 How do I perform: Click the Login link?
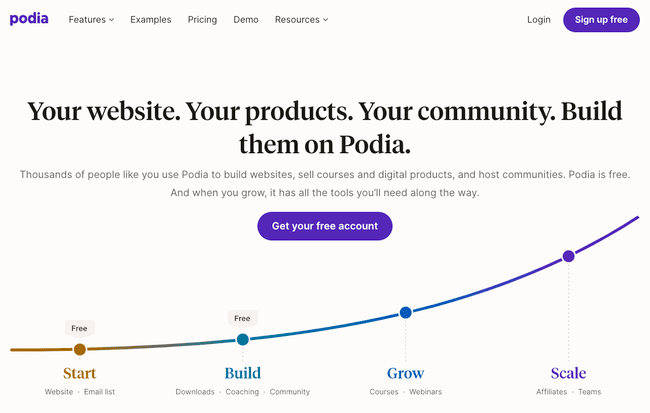click(x=538, y=20)
